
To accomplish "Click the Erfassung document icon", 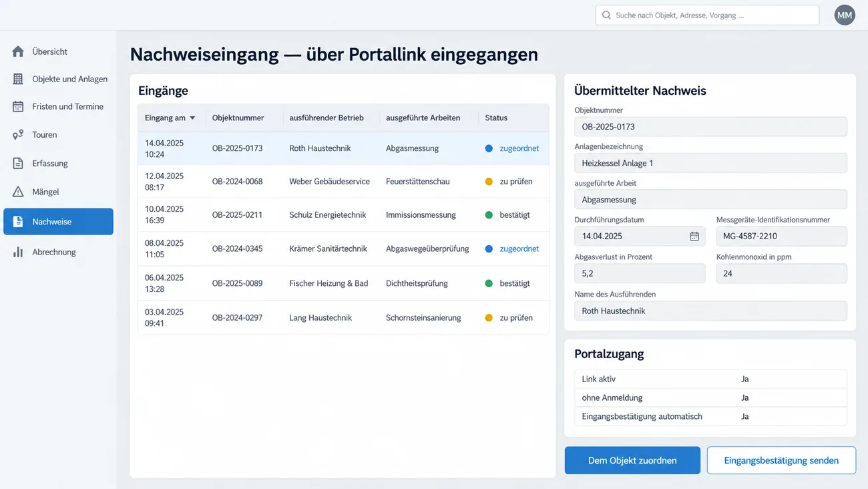I will [18, 163].
